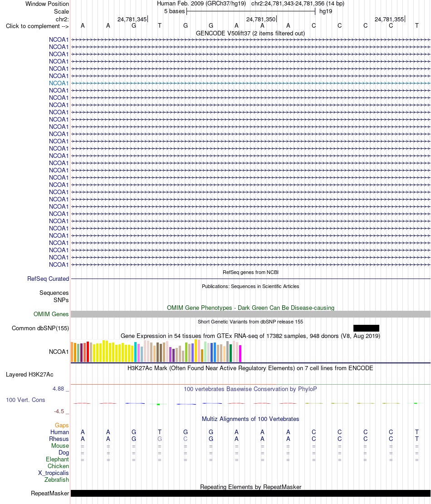Open 'Multiz Alignments of 100 Vertebrates' title
Image resolution: width=431 pixels, height=504 pixels.
coord(250,419)
